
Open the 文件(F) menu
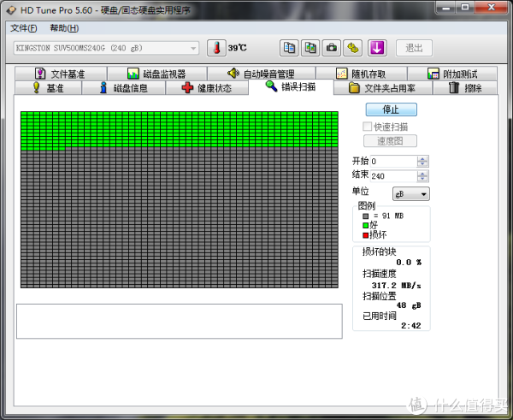pos(24,28)
